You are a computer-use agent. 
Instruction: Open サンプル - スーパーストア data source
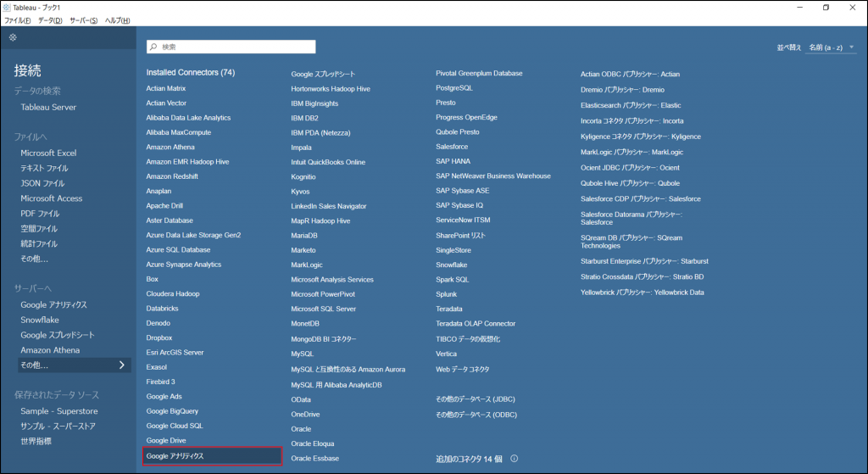[x=58, y=427]
